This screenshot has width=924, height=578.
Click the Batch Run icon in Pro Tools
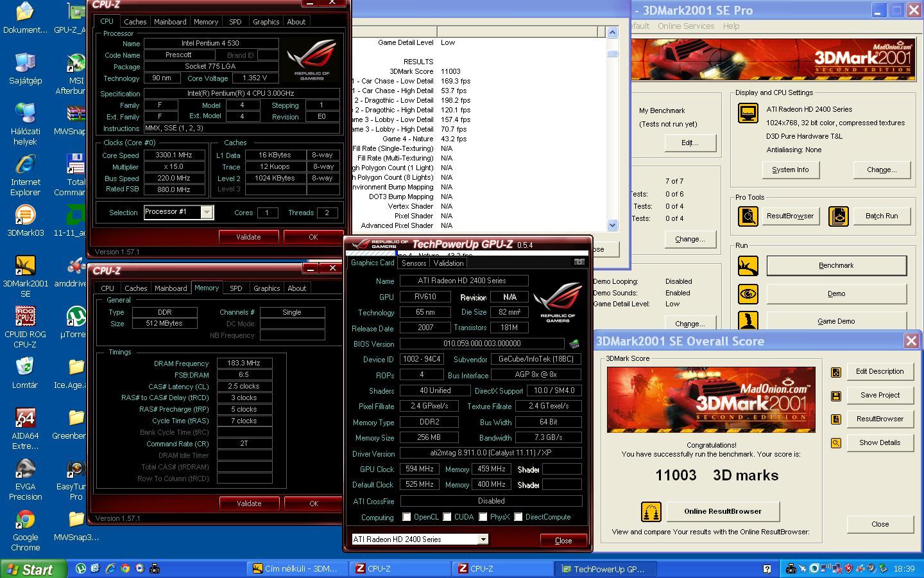tap(838, 216)
